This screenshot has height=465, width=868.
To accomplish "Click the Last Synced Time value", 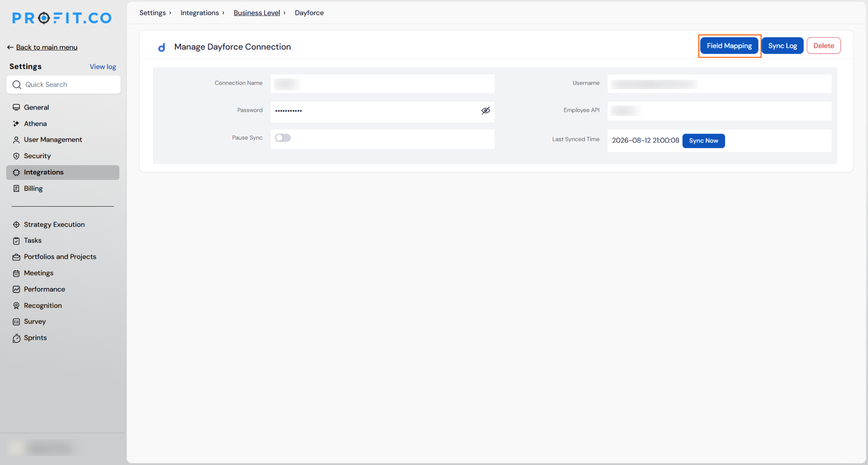I will [645, 140].
